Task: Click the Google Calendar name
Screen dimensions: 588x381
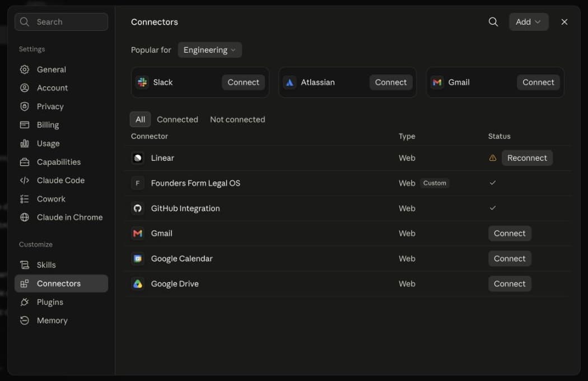Action: tap(181, 259)
